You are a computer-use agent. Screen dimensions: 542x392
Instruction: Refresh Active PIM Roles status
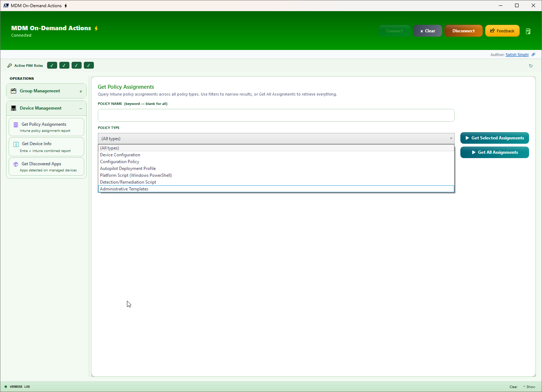point(531,65)
